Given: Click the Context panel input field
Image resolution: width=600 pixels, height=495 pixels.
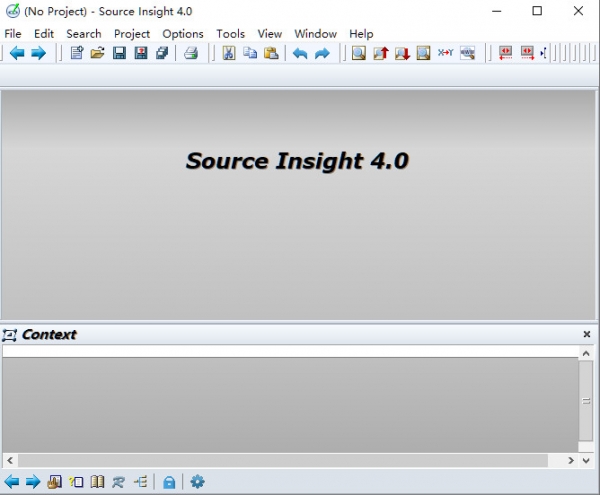Looking at the screenshot, I should pos(290,351).
